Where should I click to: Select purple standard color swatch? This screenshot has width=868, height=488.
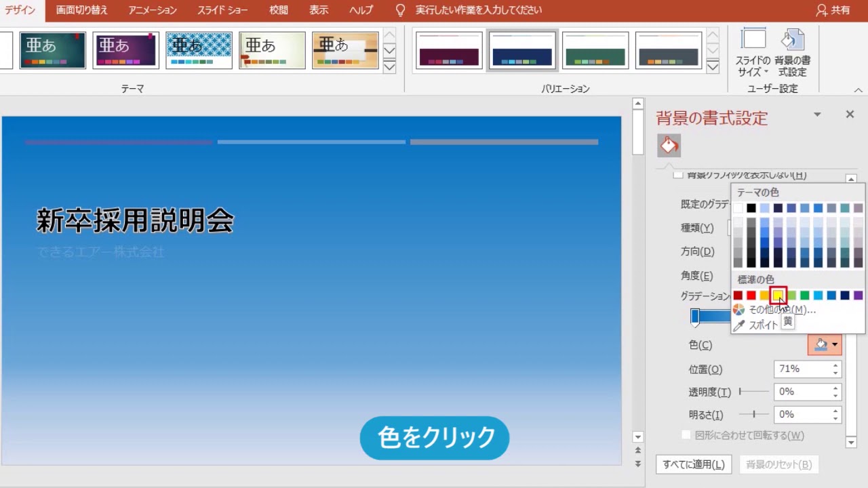(858, 295)
